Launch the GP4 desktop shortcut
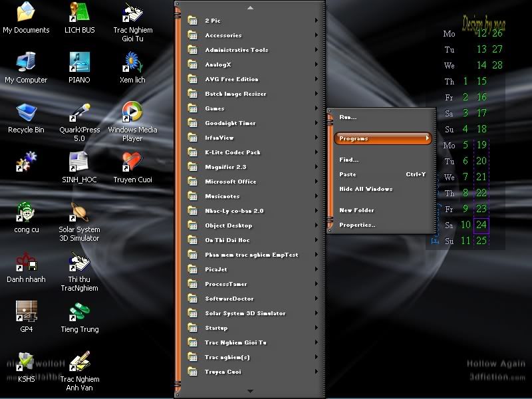This screenshot has width=532, height=399. coord(26,312)
